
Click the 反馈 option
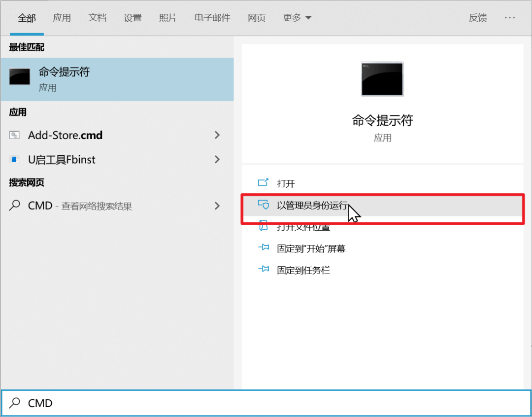(477, 17)
